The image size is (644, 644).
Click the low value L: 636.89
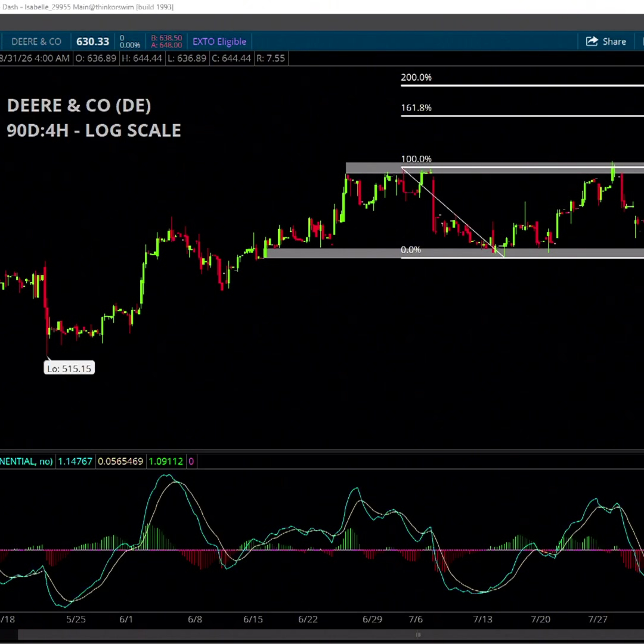187,58
